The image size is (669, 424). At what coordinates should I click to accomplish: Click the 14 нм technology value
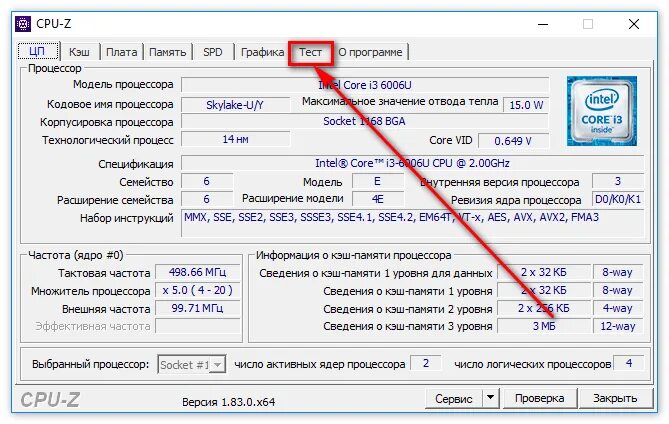coord(235,139)
